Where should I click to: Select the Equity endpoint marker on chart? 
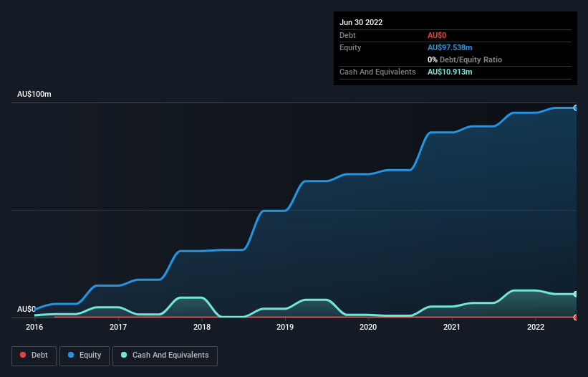pyautogui.click(x=576, y=108)
